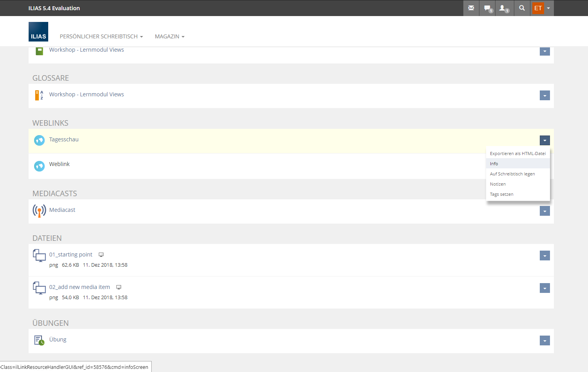This screenshot has height=372, width=588.
Task: Choose Exportieren als HTML-Datei
Action: 517,153
